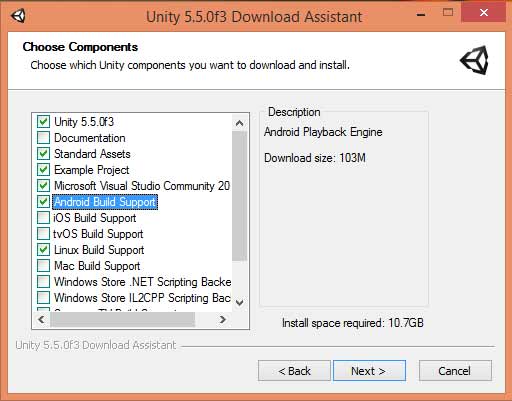Click the component list scroll up arrow

point(239,123)
